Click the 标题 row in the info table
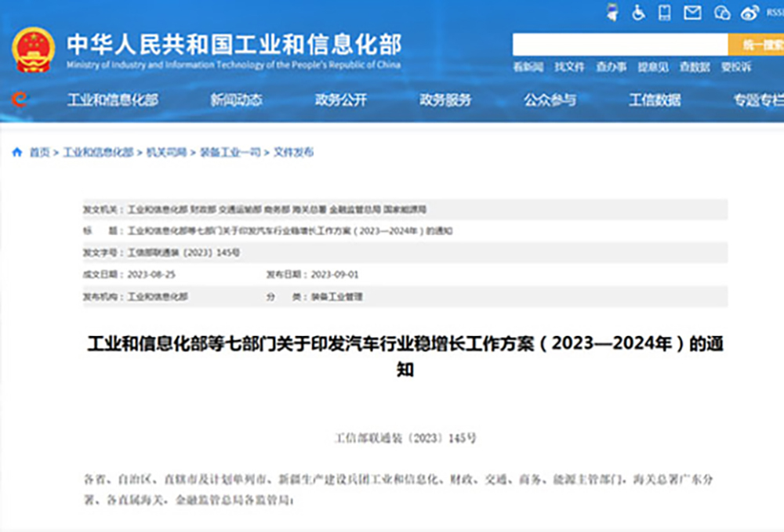 (405, 231)
